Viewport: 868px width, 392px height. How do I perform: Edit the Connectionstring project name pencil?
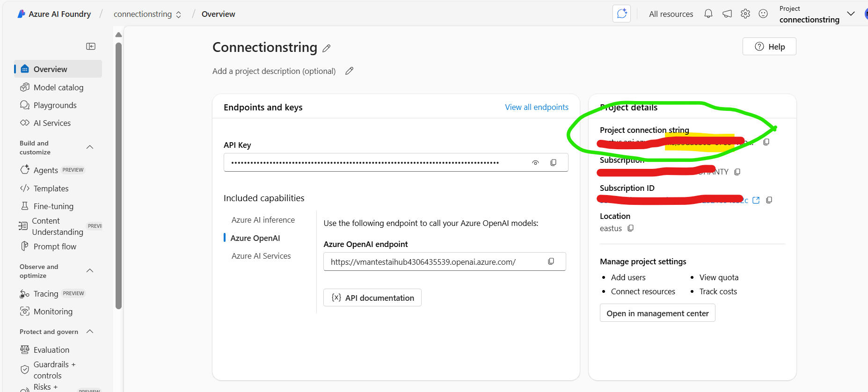click(327, 48)
